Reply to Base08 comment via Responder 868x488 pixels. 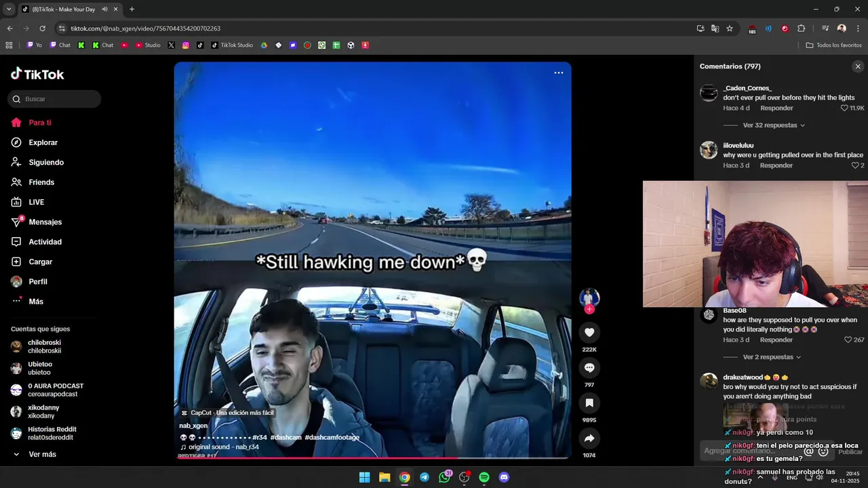point(776,340)
